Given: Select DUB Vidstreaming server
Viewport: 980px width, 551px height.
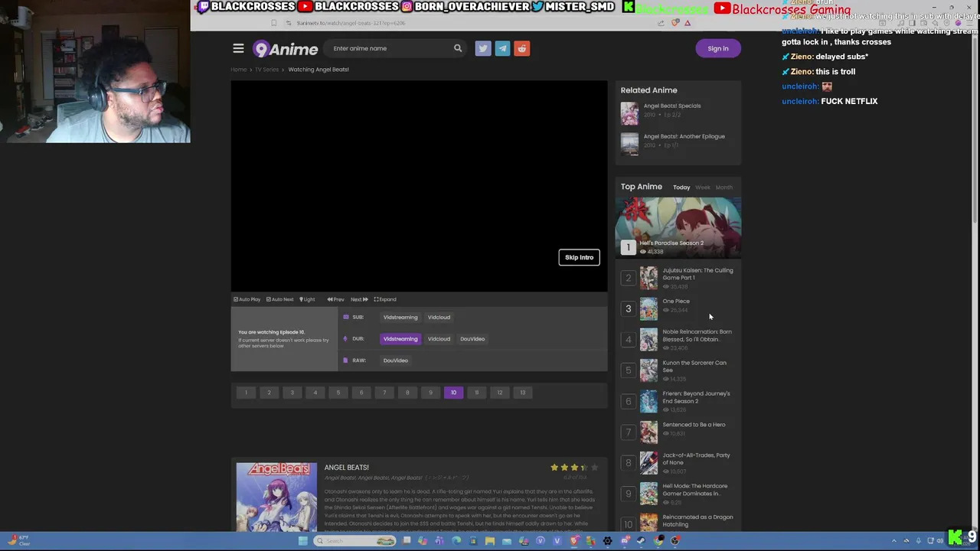Looking at the screenshot, I should 400,338.
